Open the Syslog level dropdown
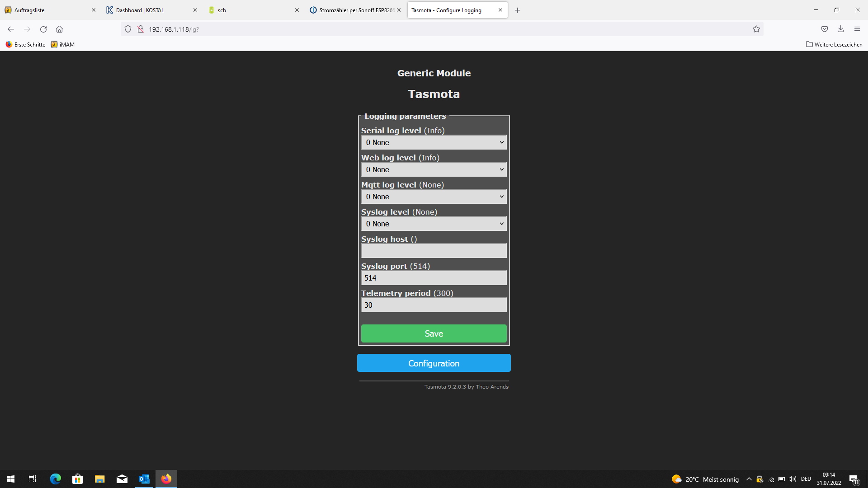 point(434,224)
